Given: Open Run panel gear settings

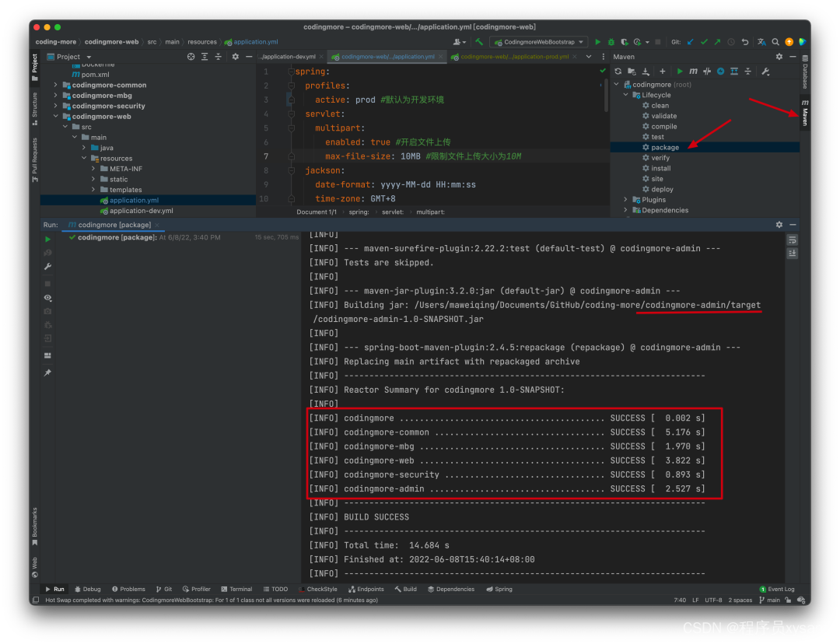Looking at the screenshot, I should pyautogui.click(x=779, y=225).
